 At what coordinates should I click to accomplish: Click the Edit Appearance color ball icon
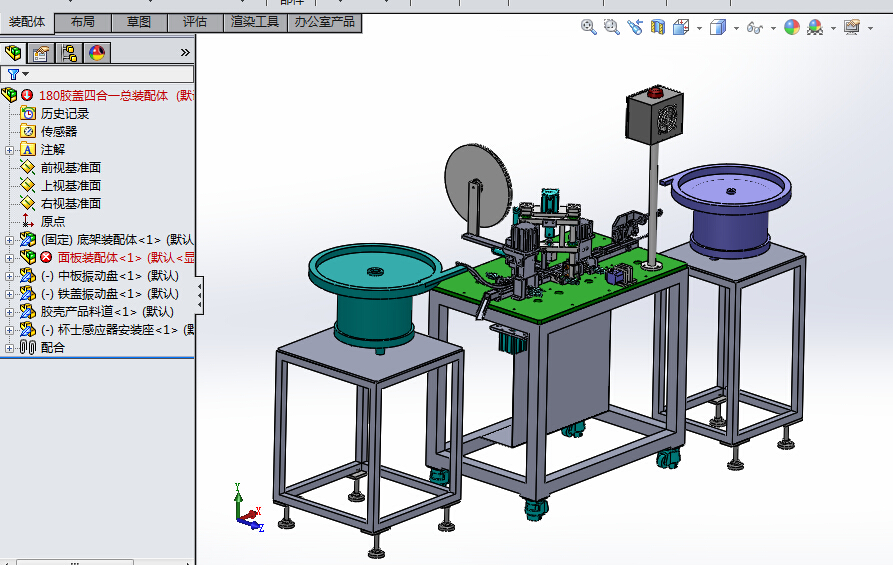[x=792, y=28]
